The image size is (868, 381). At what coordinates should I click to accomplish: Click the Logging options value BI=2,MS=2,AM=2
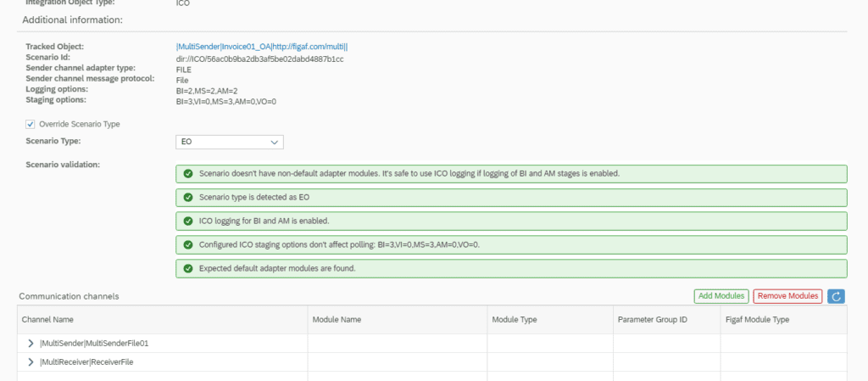pyautogui.click(x=207, y=90)
